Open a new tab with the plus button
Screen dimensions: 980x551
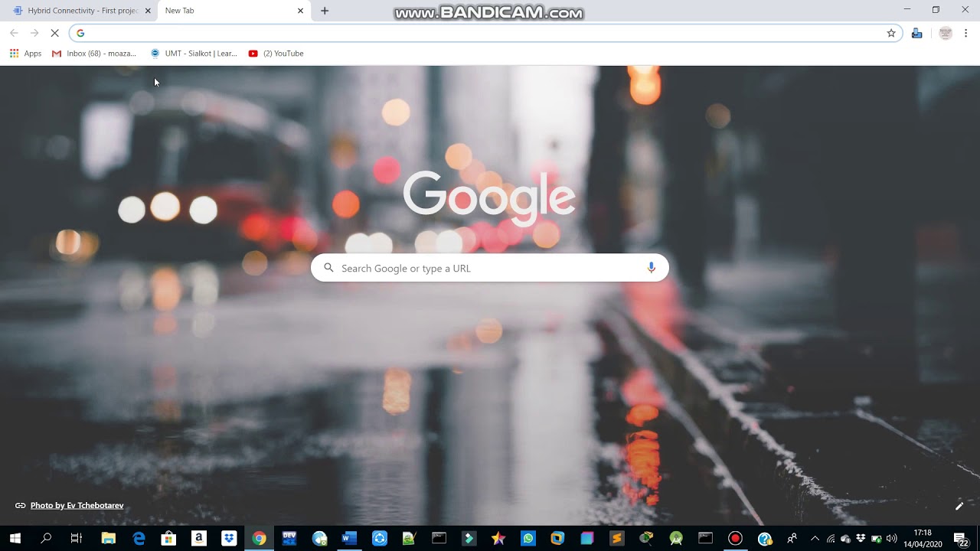point(325,11)
